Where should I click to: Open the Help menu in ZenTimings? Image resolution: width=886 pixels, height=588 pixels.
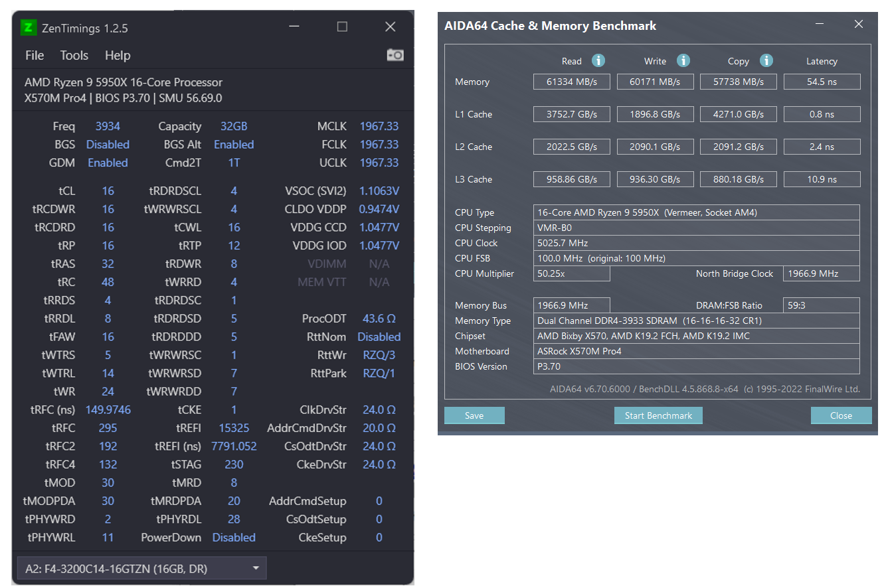[118, 56]
